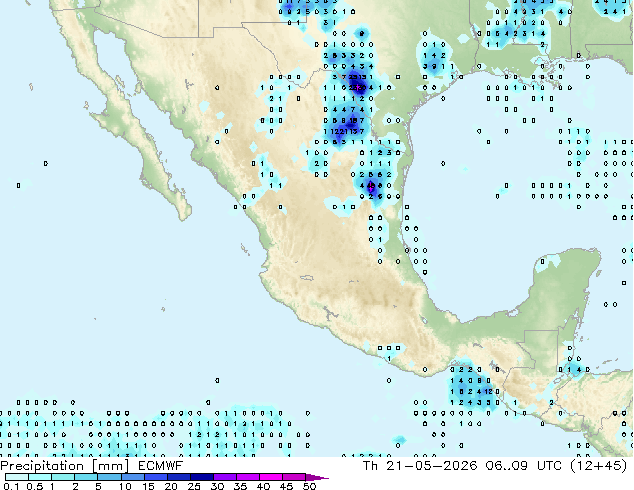Click the 15–20 mm legend swatch
The image size is (634, 490).
[x=155, y=477]
